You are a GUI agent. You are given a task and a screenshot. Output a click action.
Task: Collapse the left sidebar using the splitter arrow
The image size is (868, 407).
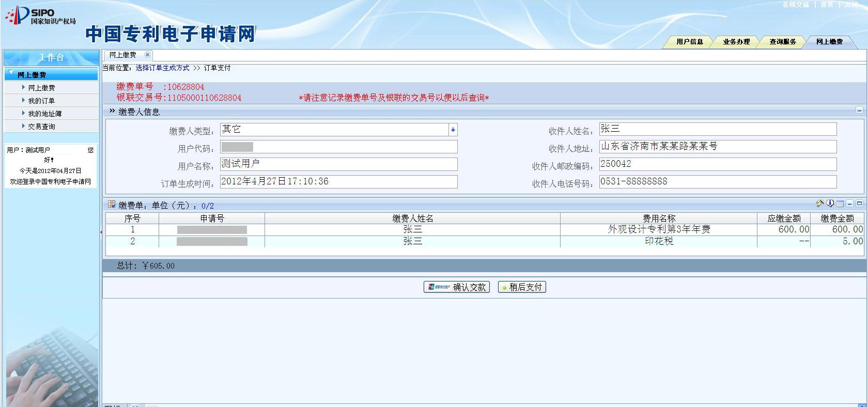click(101, 232)
